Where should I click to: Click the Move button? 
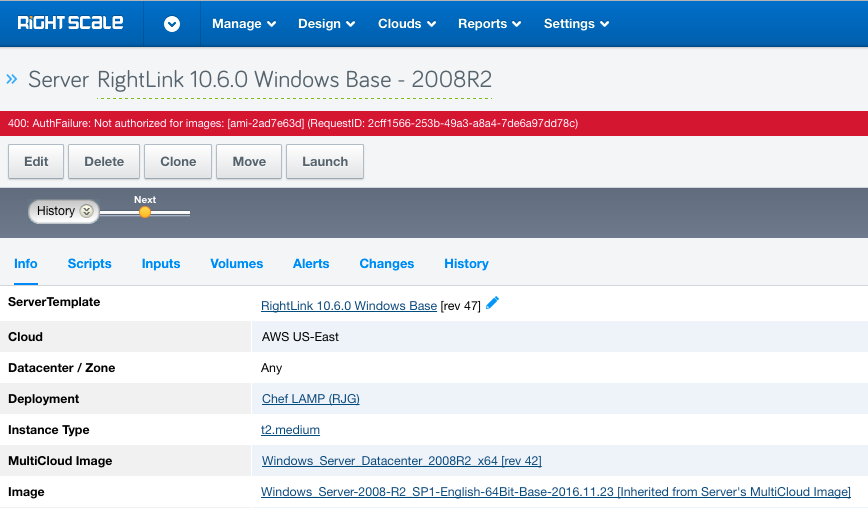click(249, 162)
